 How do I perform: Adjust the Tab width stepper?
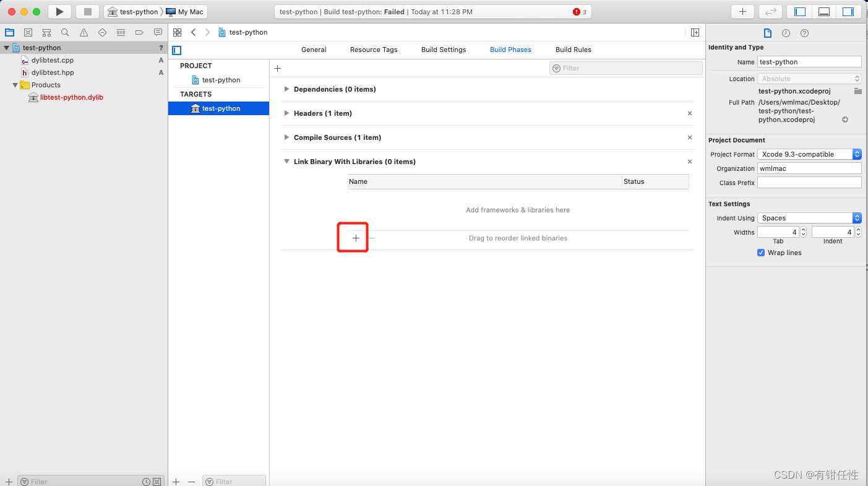803,232
